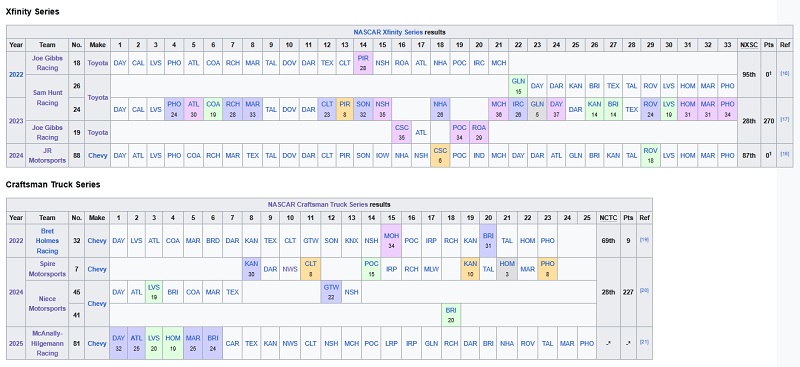Click the MOH race cell in 2022 Truck row

pos(391,241)
